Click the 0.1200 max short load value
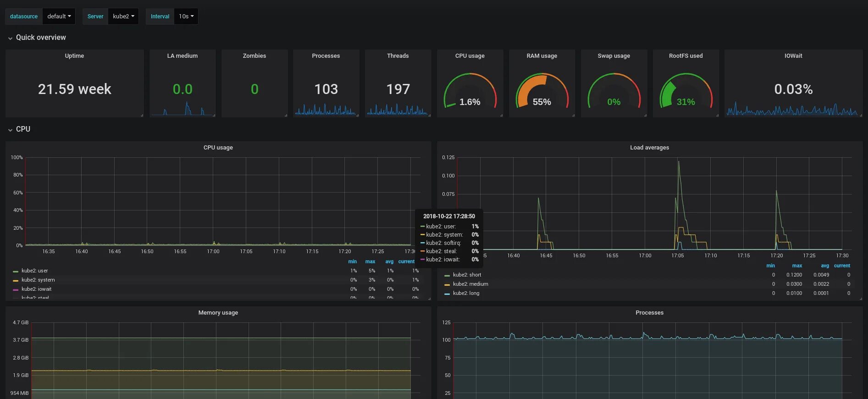 click(x=794, y=275)
